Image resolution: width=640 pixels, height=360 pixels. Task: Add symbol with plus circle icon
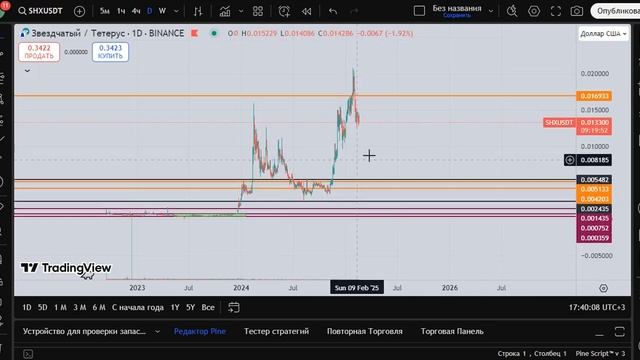tap(79, 11)
